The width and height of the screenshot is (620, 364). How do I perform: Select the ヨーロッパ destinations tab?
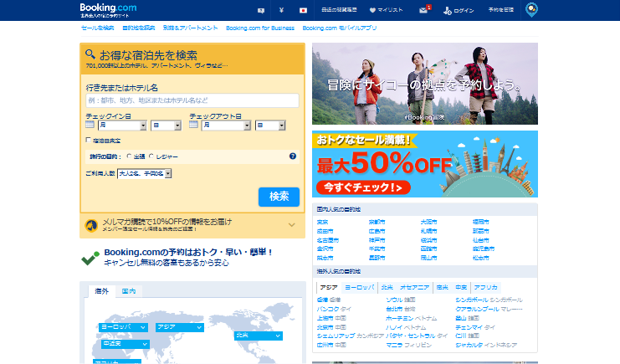click(x=359, y=287)
